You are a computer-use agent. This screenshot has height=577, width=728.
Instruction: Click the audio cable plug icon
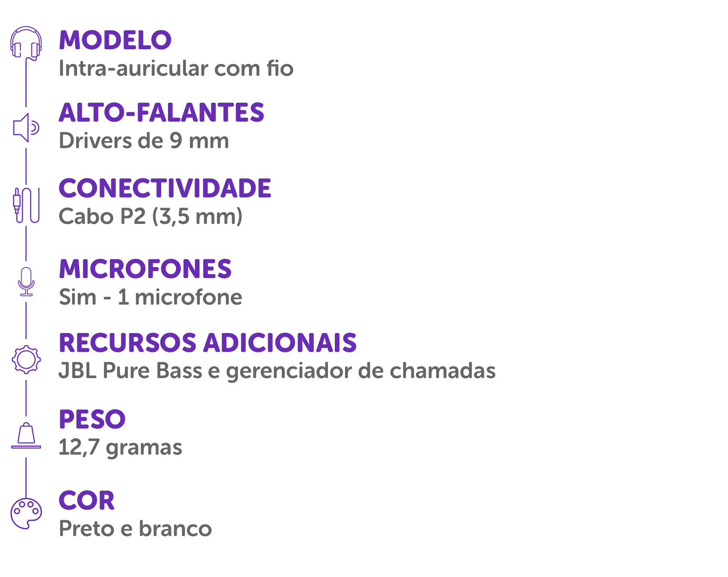pyautogui.click(x=26, y=205)
